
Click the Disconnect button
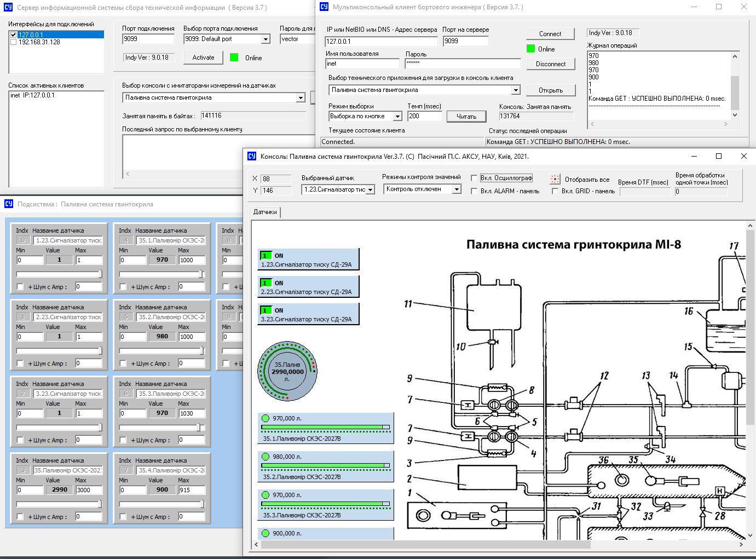click(x=550, y=64)
